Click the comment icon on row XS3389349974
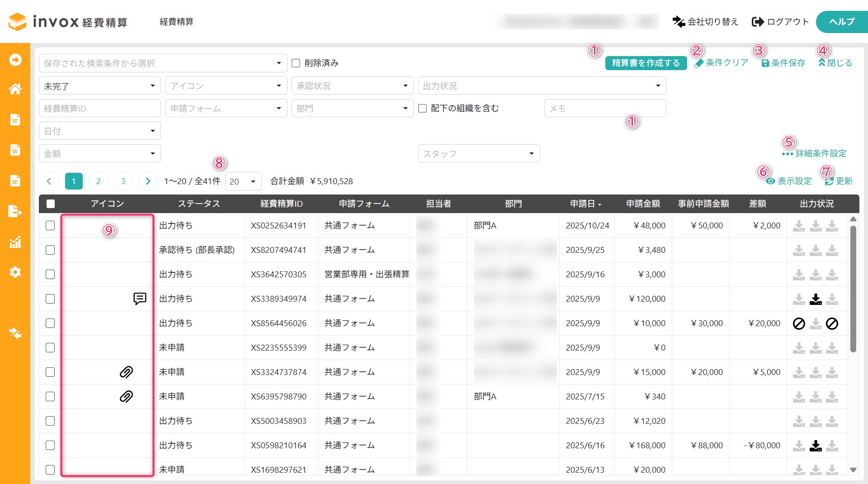The image size is (868, 484). pyautogui.click(x=140, y=299)
